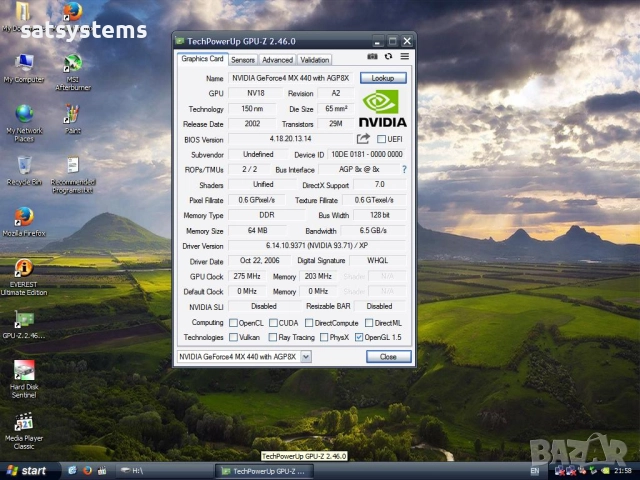Screen dimensions: 640x480
Task: Click the Show Desktop quick launch icon
Action: point(72,471)
